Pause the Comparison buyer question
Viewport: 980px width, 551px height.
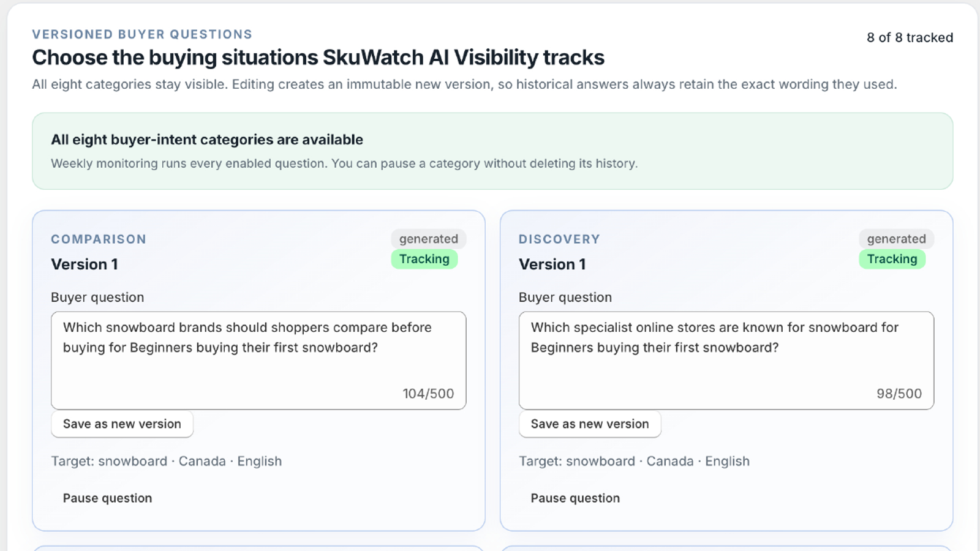(107, 498)
